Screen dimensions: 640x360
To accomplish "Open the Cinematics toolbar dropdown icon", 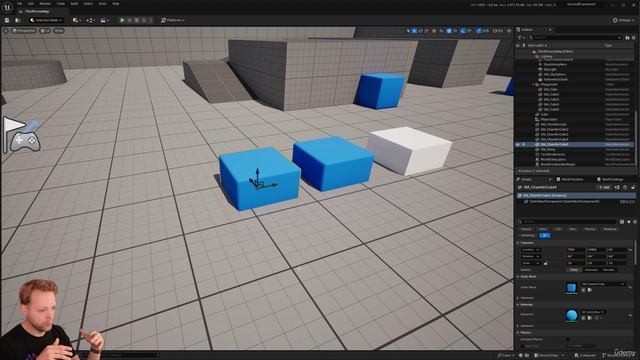I will pos(104,20).
